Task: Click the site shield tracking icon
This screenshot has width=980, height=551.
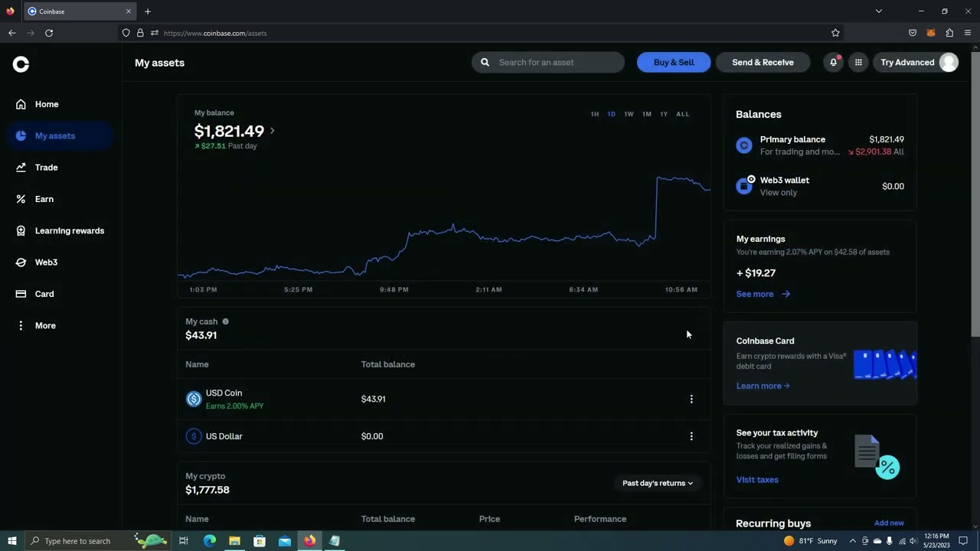Action: point(126,33)
